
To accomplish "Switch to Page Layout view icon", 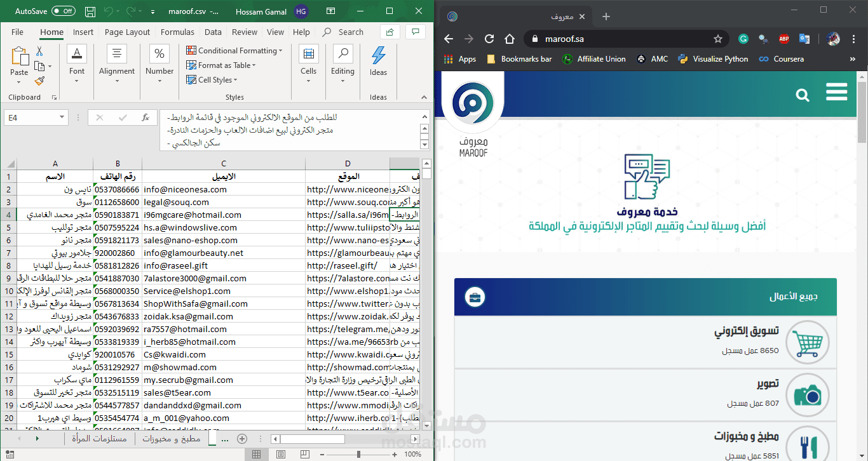I will pyautogui.click(x=280, y=455).
